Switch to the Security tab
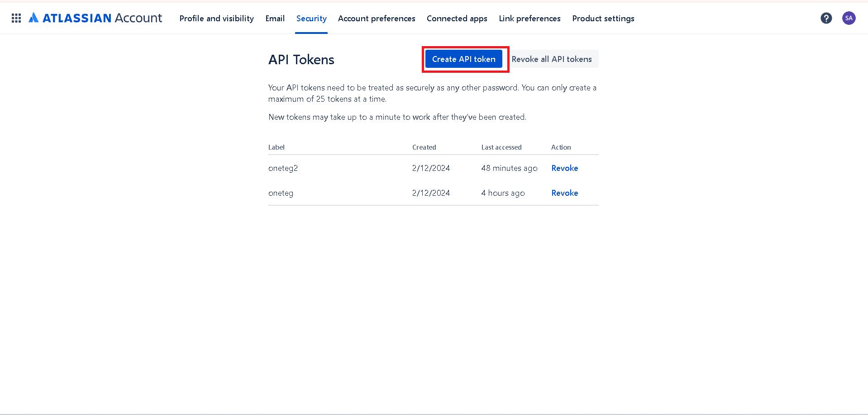The height and width of the screenshot is (415, 868). tap(311, 19)
